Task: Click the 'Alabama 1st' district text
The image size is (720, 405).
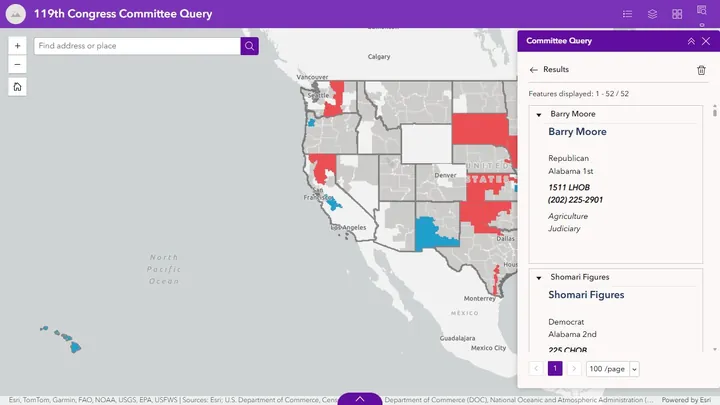Action: pos(571,171)
